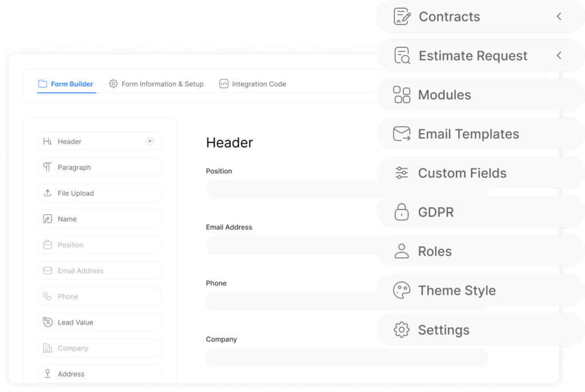585x392 pixels.
Task: Select the Paragraph form element
Action: tap(99, 167)
